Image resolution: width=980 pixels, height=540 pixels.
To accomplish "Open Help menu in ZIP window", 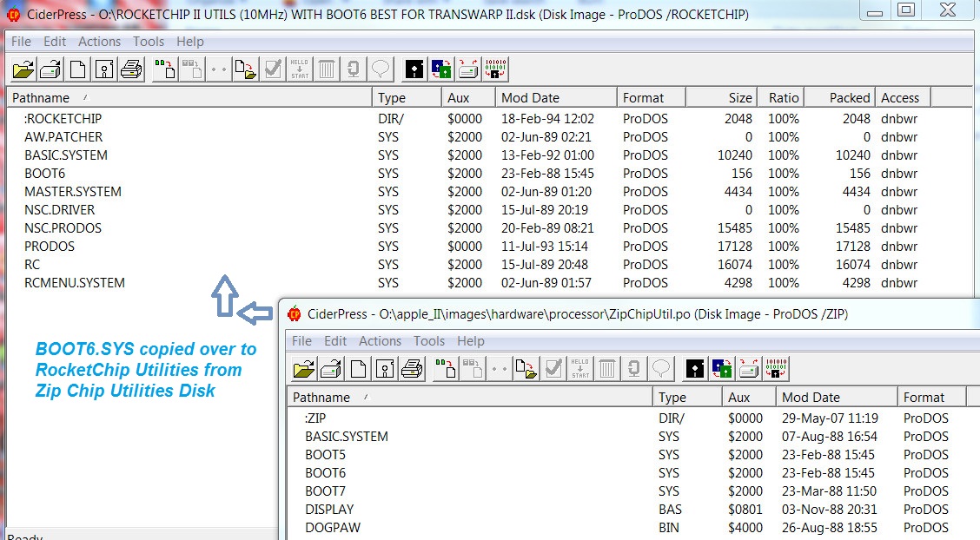I will pos(471,341).
